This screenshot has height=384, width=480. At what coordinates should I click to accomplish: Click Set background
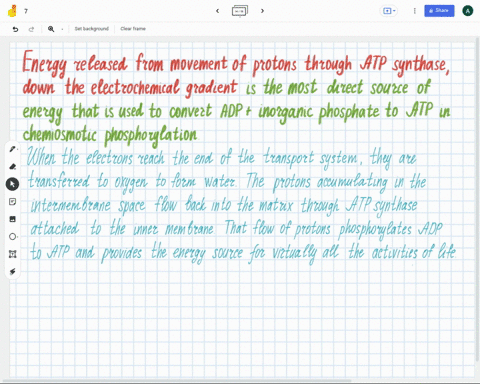[x=92, y=29]
